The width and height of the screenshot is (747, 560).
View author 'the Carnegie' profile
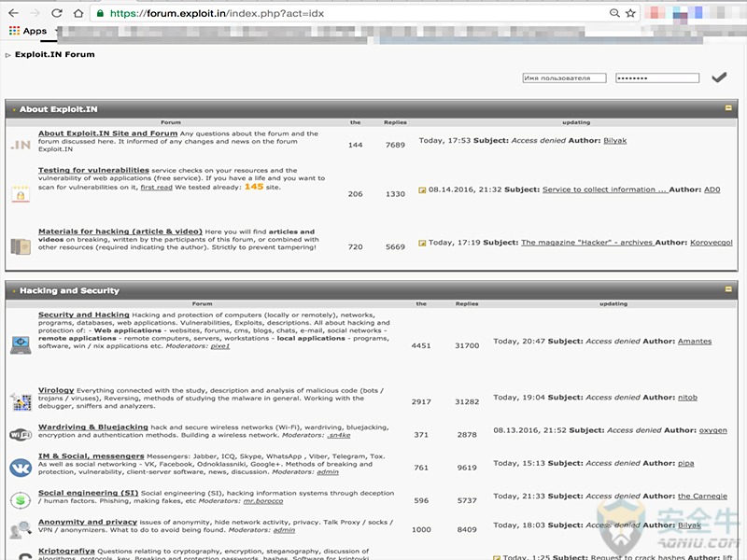(x=702, y=496)
